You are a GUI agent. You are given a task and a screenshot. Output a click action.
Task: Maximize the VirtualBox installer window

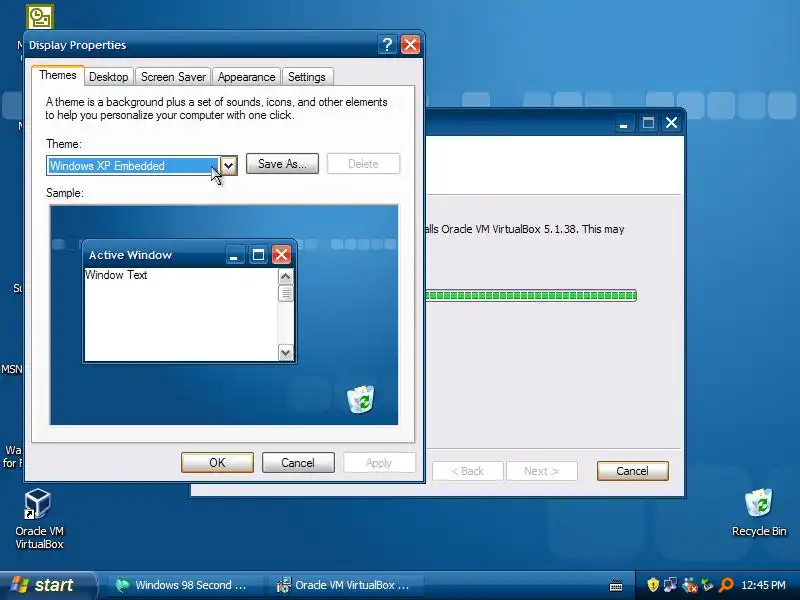coord(648,123)
